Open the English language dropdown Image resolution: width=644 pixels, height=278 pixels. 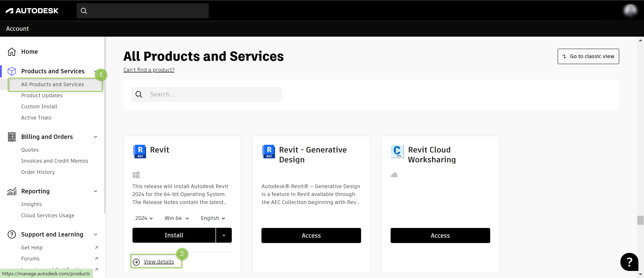click(x=213, y=218)
